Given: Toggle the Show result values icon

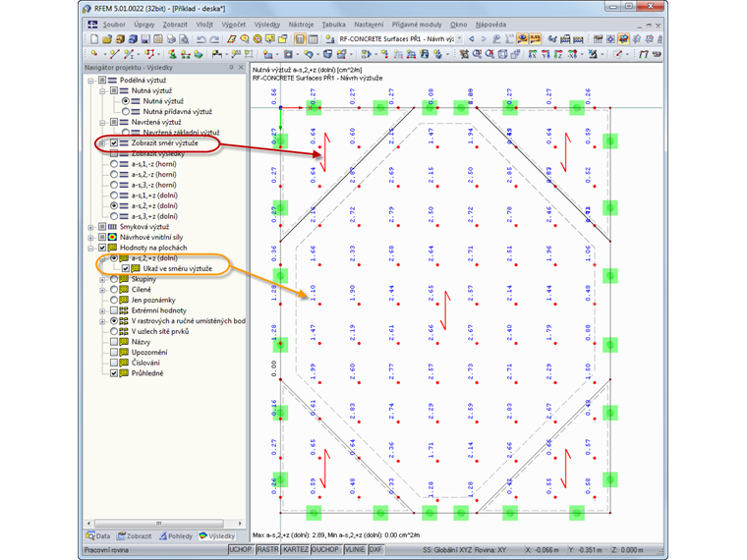Looking at the screenshot, I should tap(536, 39).
